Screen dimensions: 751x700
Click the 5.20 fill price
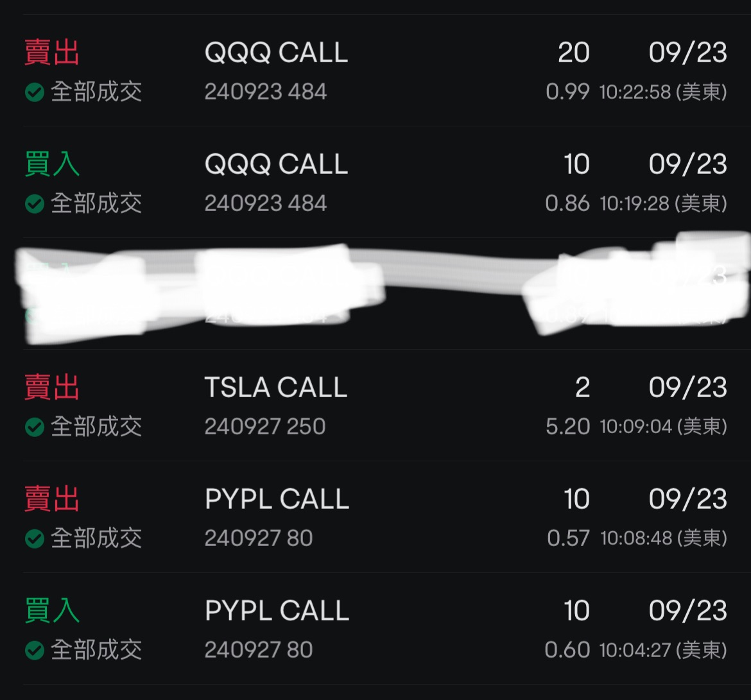tap(567, 427)
